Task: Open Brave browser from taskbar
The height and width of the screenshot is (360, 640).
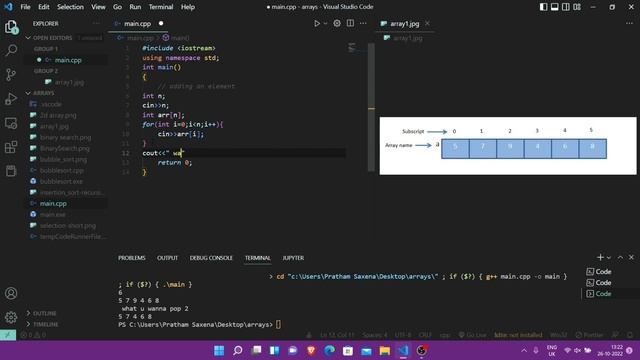Action: coord(311,351)
